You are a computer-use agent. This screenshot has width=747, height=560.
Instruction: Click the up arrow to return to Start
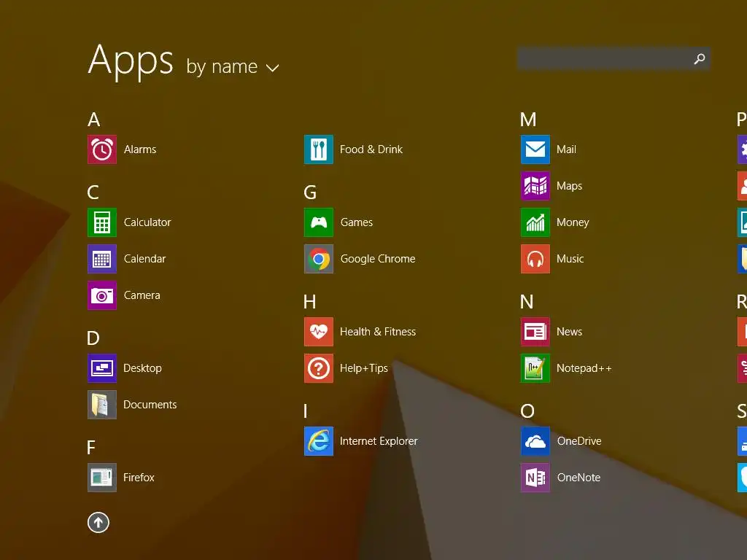(98, 522)
